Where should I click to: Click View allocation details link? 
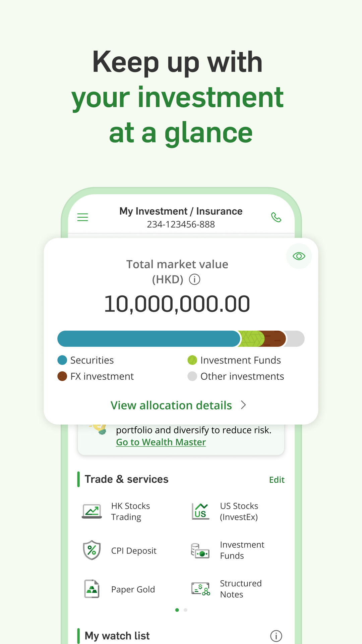(x=171, y=406)
